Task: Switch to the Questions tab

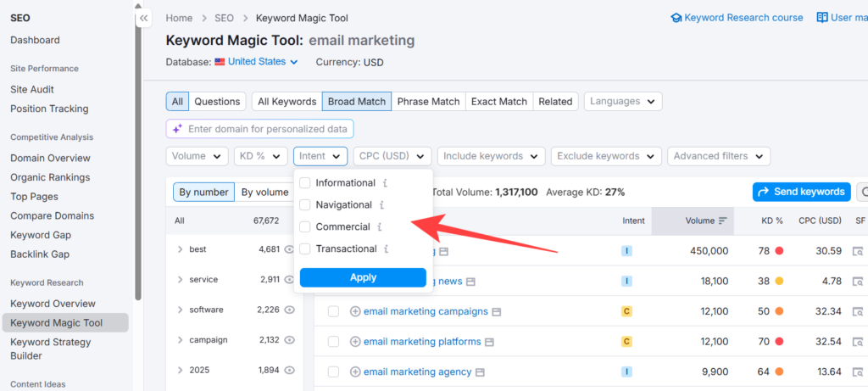Action: tap(217, 101)
